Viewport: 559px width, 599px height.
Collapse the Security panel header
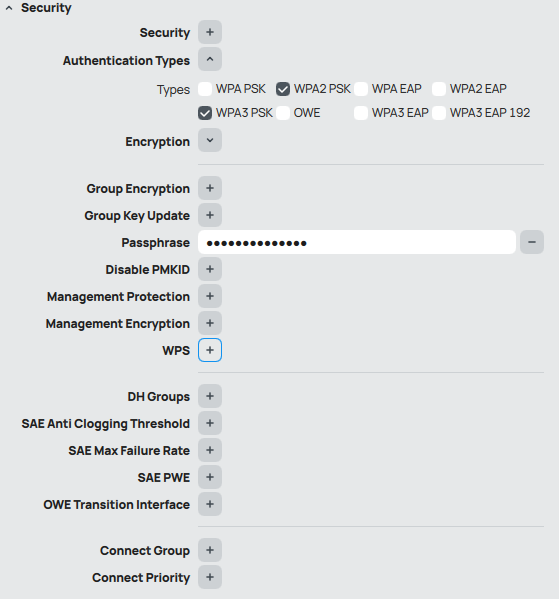pos(9,8)
